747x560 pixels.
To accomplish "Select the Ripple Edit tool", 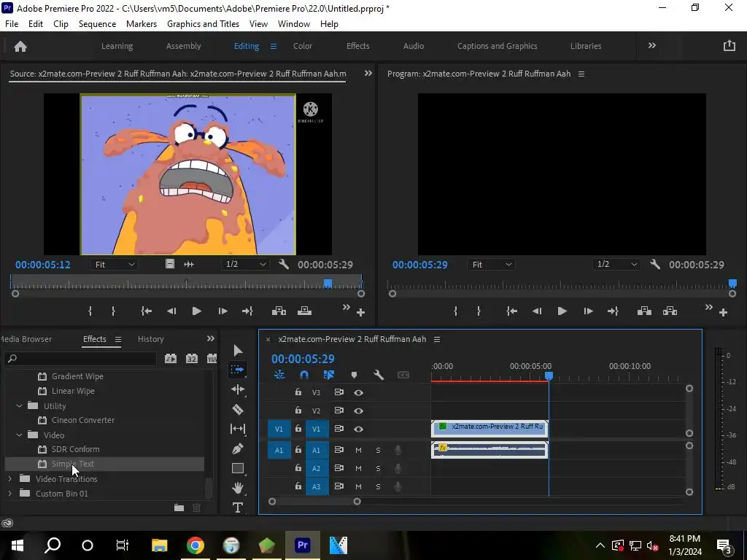I will 238,389.
